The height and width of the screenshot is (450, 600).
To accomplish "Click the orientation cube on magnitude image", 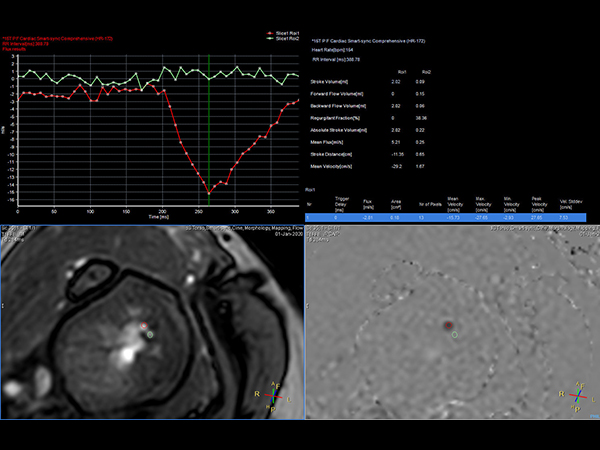I will pyautogui.click(x=273, y=396).
